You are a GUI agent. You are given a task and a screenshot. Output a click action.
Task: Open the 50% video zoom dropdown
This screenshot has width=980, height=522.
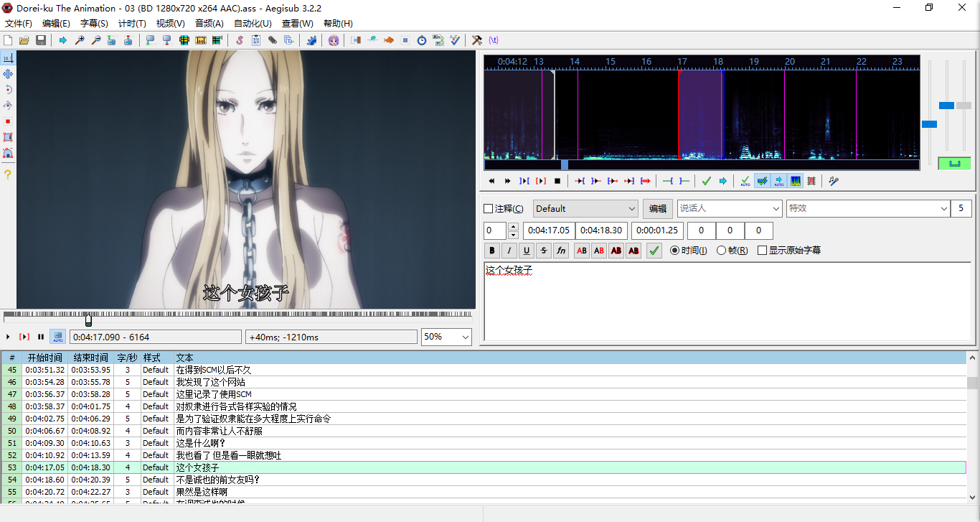tap(446, 337)
